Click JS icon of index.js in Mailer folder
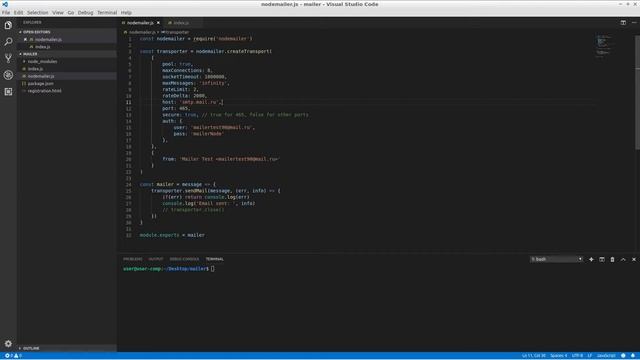This screenshot has height=360, width=640. 24,69
